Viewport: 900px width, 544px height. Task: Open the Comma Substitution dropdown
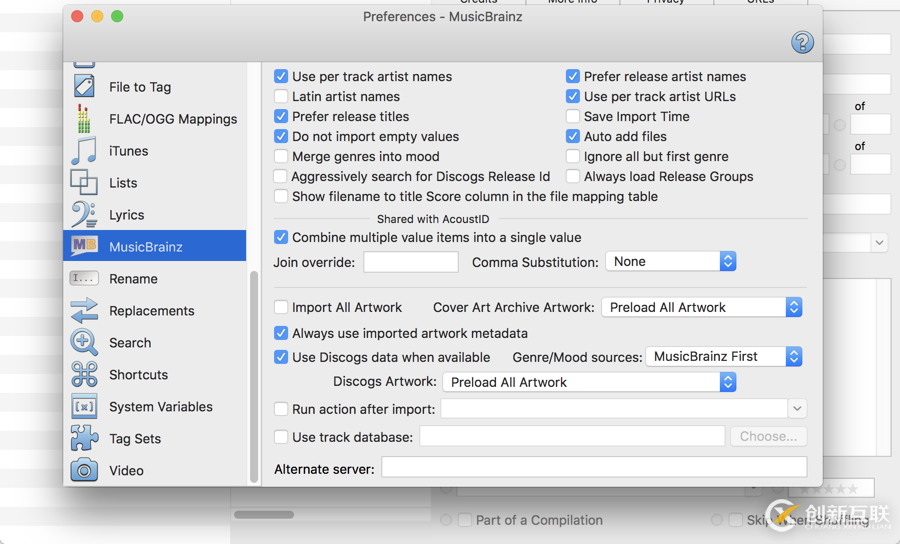671,262
